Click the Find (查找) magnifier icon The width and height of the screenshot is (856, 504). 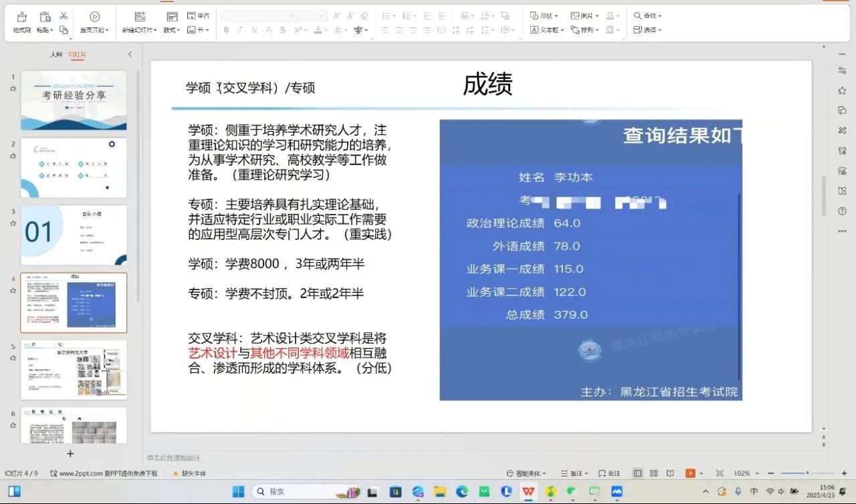click(648, 15)
